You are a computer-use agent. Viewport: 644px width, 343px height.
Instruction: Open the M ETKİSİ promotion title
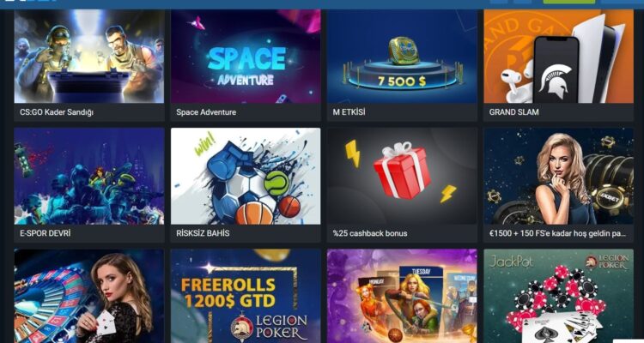pos(349,112)
